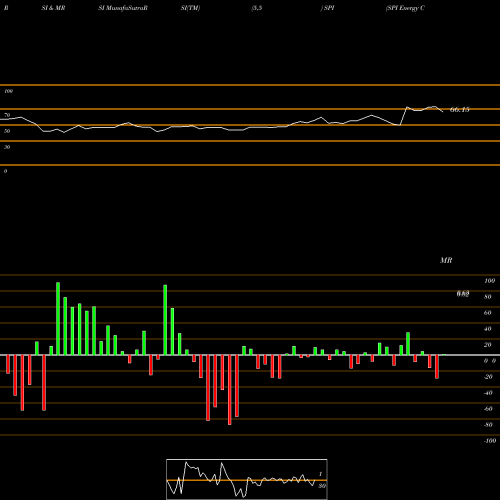Click the '30' label on the RSI axis

pyautogui.click(x=7, y=147)
